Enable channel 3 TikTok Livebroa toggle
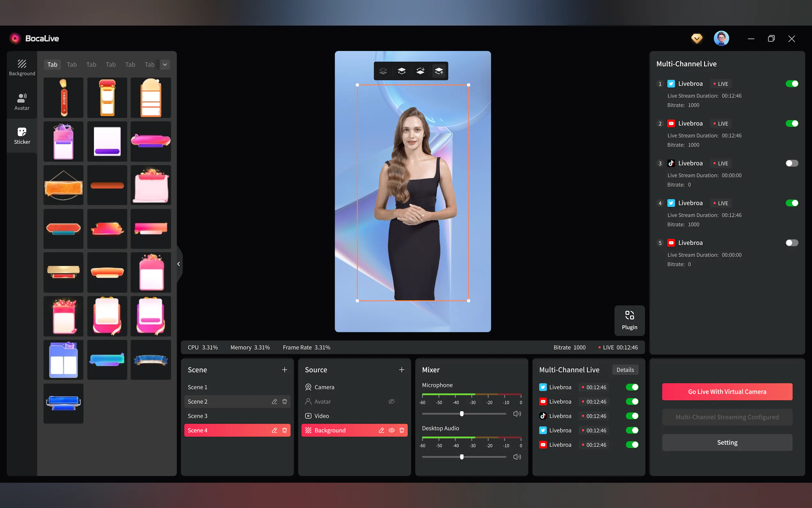Screen dimensions: 812x508 (x=792, y=163)
